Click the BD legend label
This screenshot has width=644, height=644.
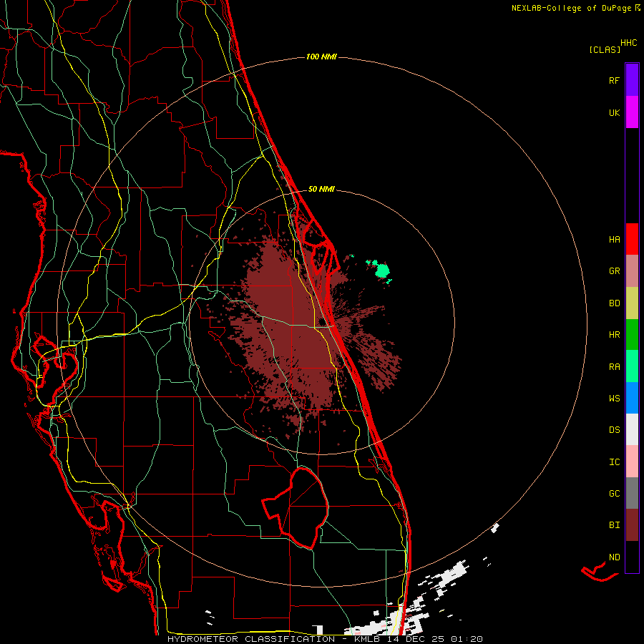click(x=614, y=303)
